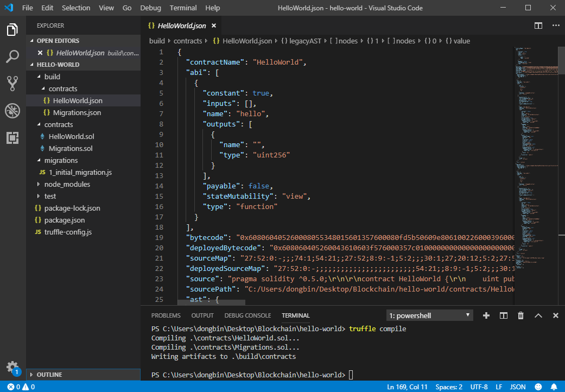Click the VS Code logo in title bar
The height and width of the screenshot is (392, 565).
point(9,8)
